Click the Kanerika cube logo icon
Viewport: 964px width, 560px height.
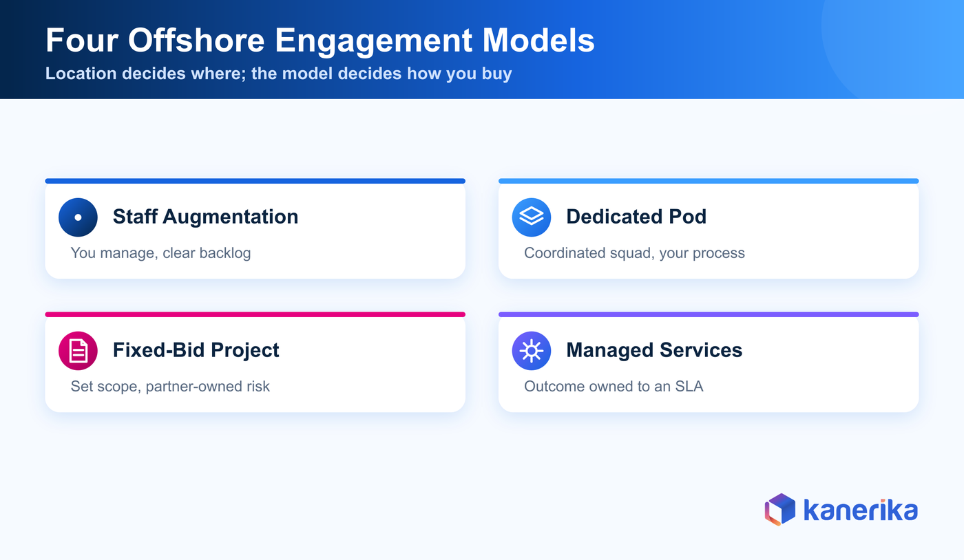[x=779, y=510]
